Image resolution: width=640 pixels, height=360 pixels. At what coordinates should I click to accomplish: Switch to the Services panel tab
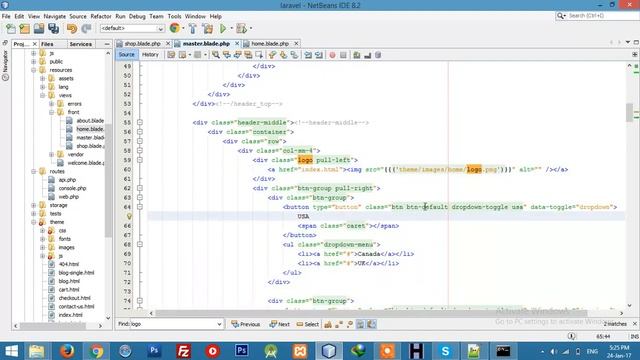80,44
